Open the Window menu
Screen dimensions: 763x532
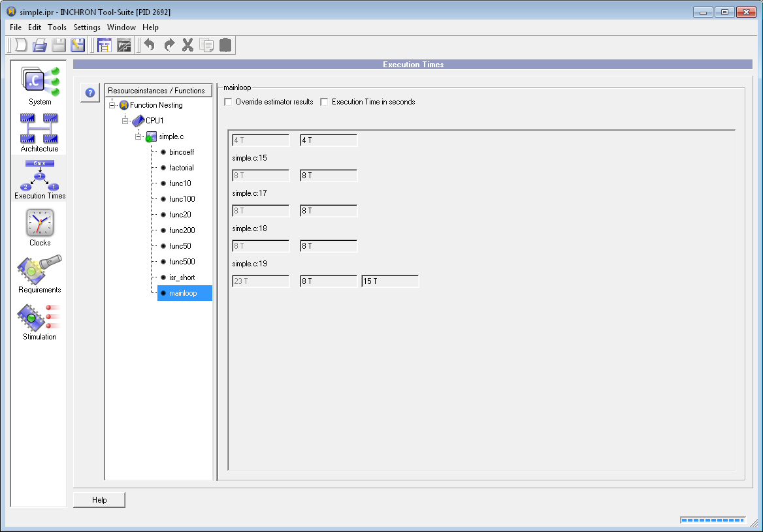tap(121, 27)
